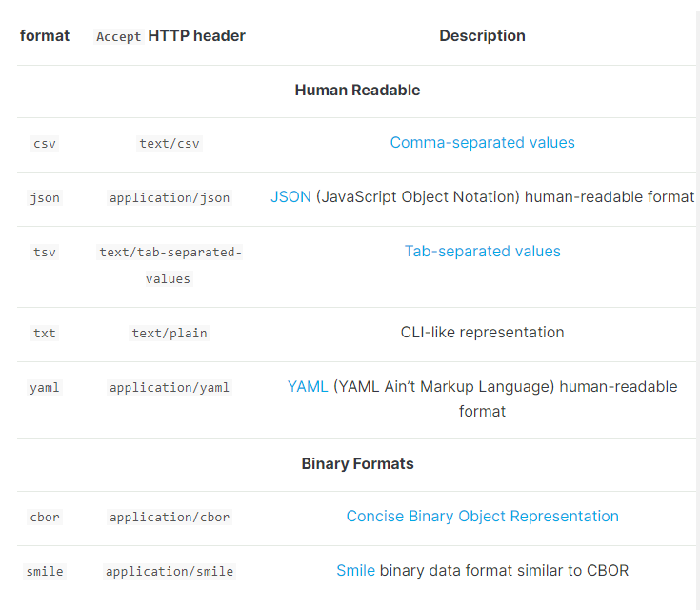This screenshot has height=610, width=700.
Task: Click the yaml format code
Action: [x=45, y=388]
